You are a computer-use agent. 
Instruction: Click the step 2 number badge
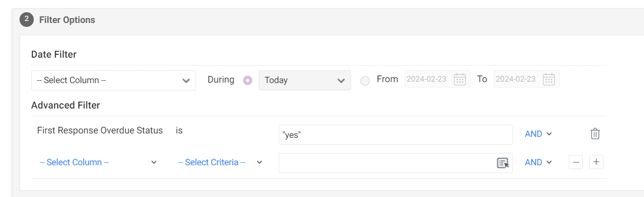coord(26,20)
